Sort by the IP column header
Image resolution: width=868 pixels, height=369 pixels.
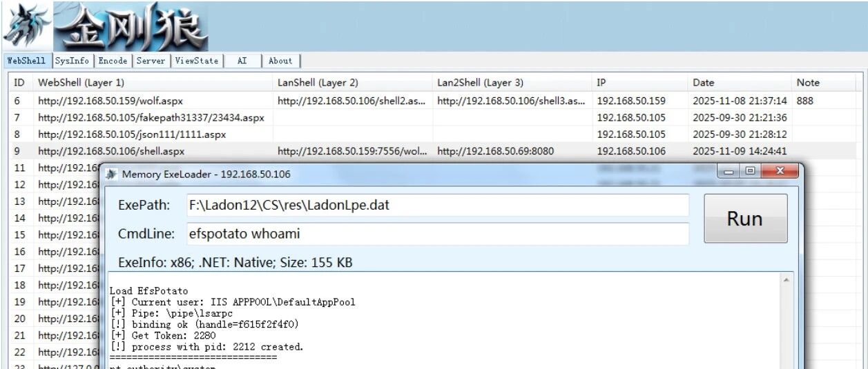[639, 83]
